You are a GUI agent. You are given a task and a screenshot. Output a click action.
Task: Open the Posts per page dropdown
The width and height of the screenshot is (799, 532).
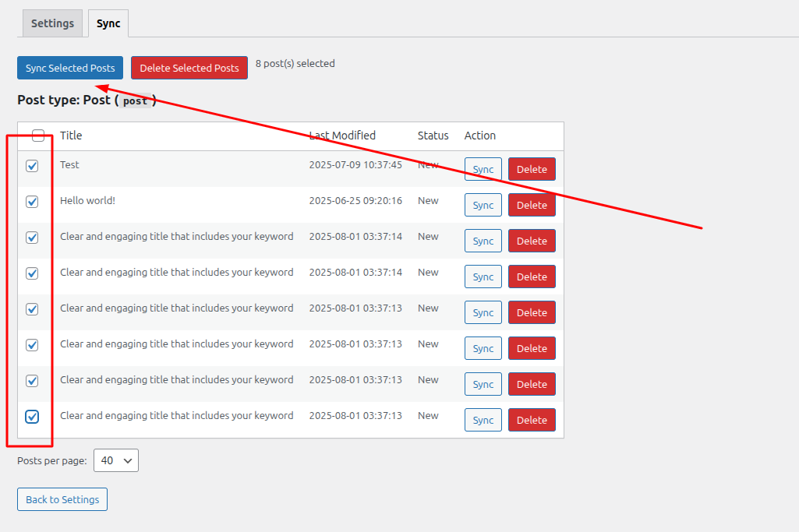point(116,460)
